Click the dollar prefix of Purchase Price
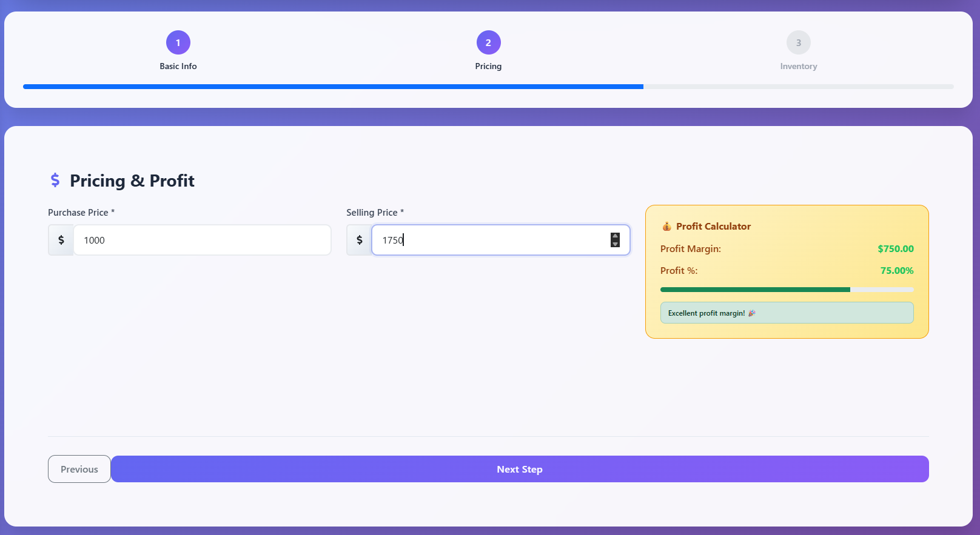 click(61, 240)
